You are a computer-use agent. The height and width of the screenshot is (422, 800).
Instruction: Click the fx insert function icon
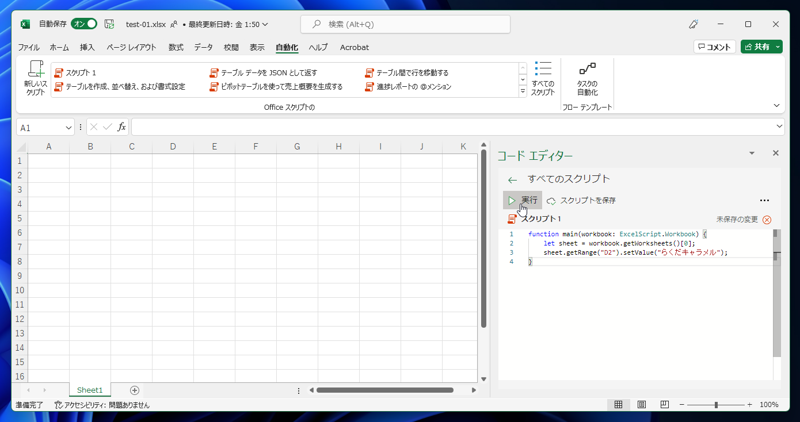click(121, 127)
